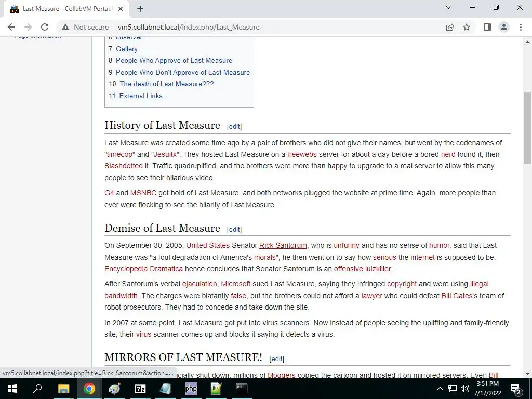Open the Paint app from taskbar
The image size is (532, 399).
point(114,389)
